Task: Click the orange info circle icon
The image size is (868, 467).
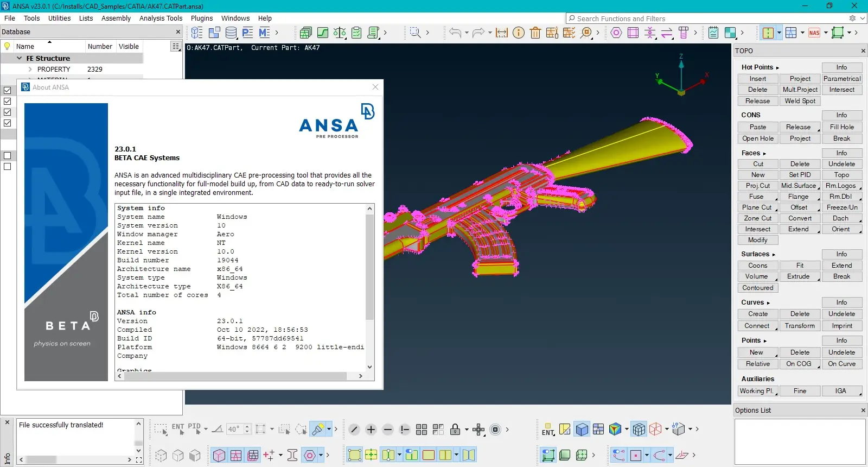Action: [519, 33]
